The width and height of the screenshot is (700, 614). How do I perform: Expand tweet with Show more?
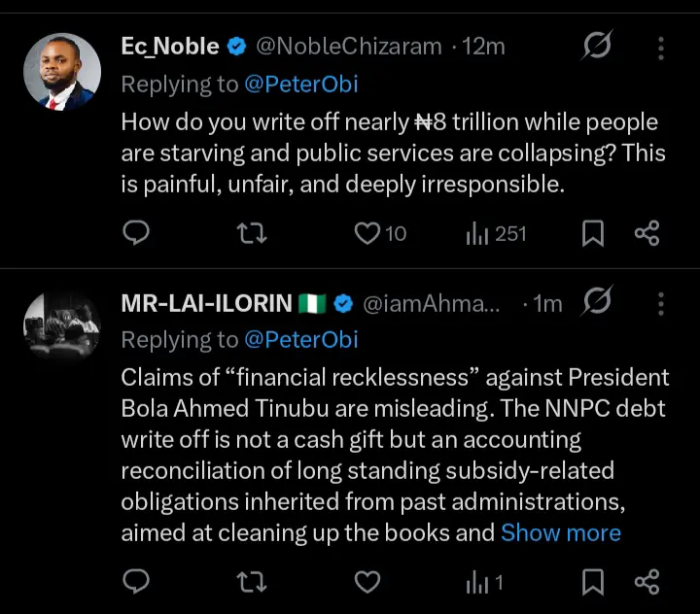pyautogui.click(x=560, y=532)
